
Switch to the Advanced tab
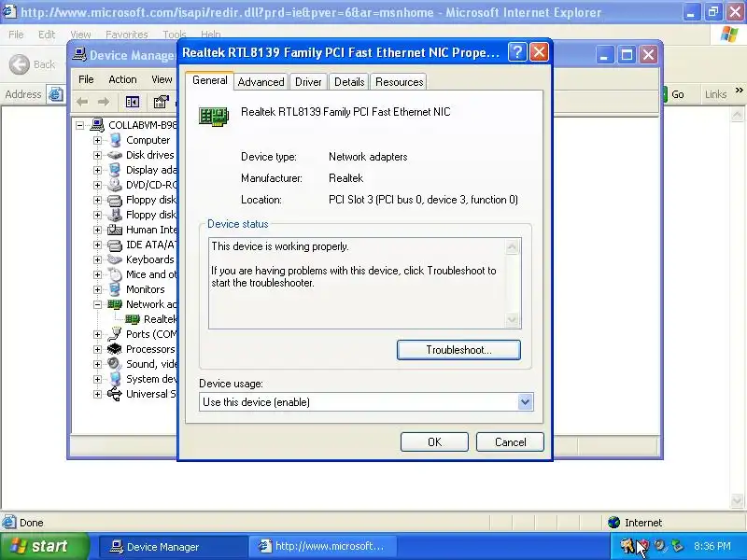[x=261, y=82]
